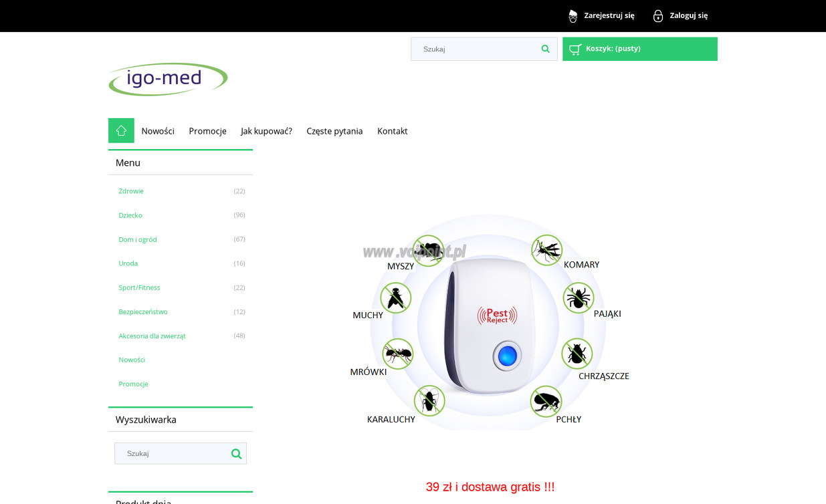Open the Koszyk (pusty) cart button

[x=640, y=49]
